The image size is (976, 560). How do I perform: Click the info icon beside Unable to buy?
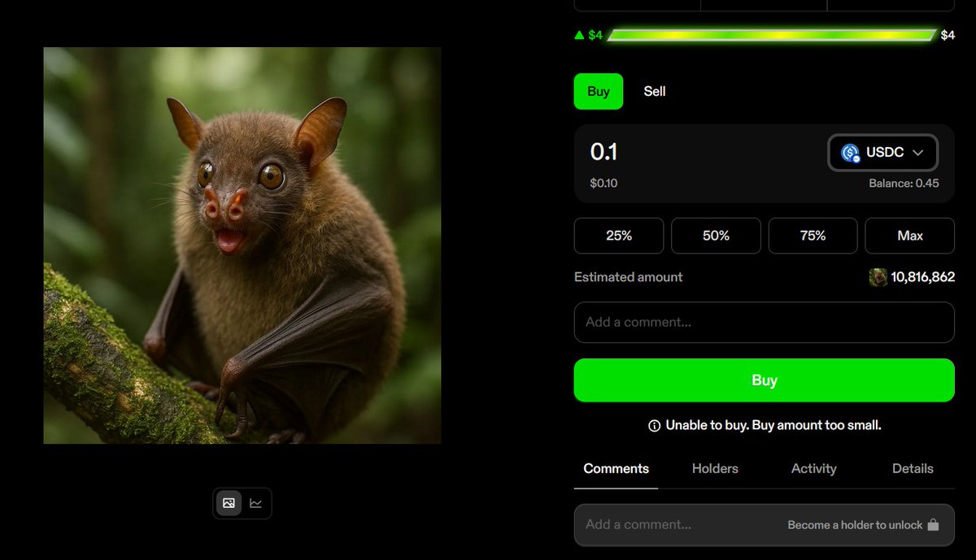pyautogui.click(x=654, y=425)
